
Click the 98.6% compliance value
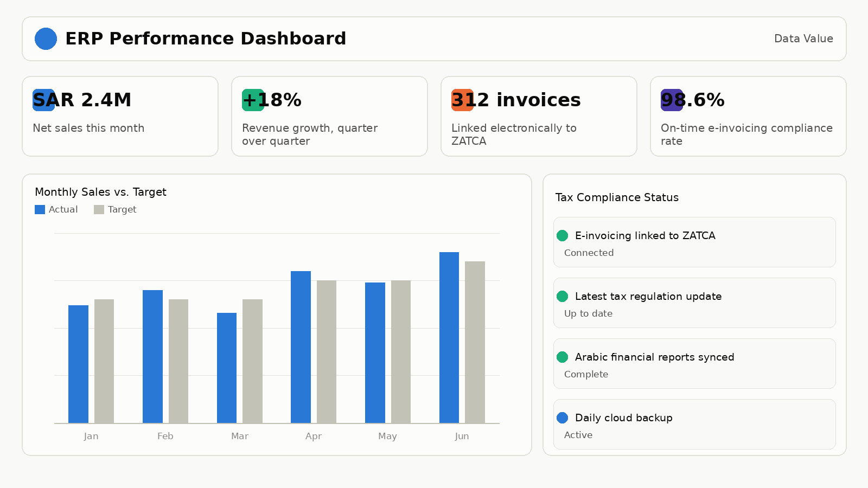coord(693,100)
